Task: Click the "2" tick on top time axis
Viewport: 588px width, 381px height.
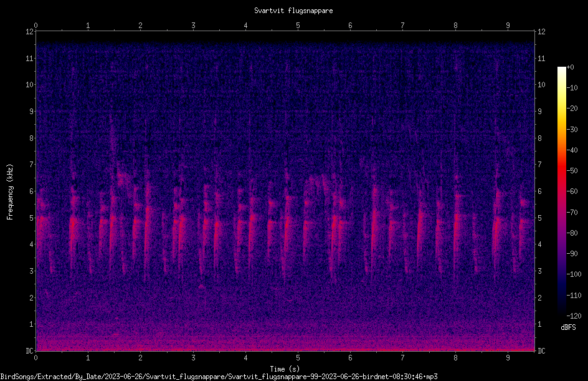Action: tap(141, 26)
